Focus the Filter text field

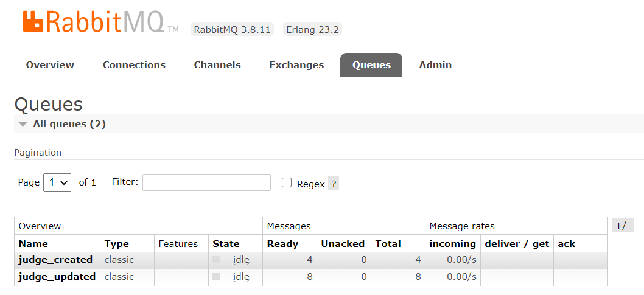[x=206, y=182]
